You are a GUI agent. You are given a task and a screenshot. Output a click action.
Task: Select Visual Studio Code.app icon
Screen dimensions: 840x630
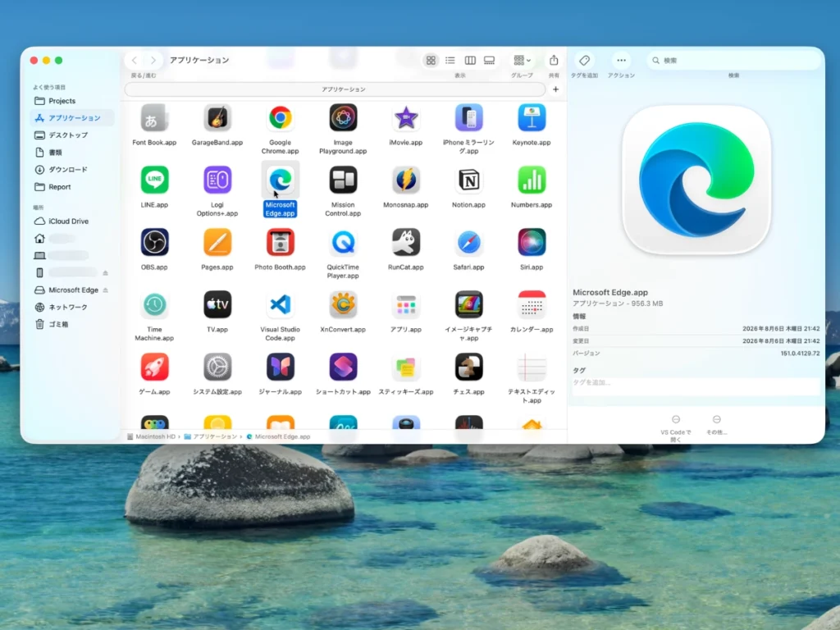281,305
